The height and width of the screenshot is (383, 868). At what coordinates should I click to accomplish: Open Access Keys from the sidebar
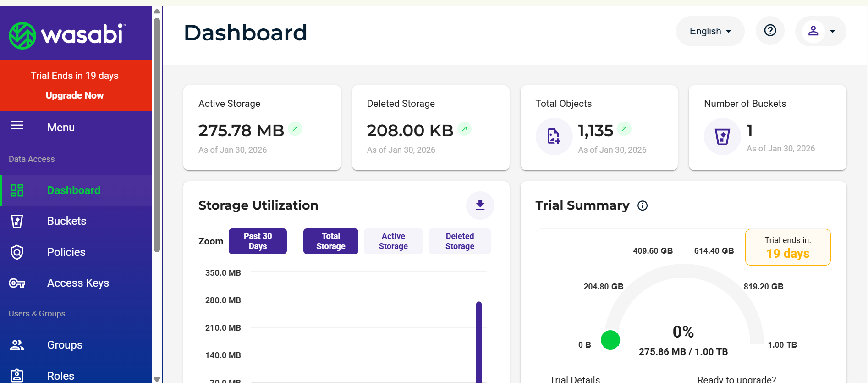click(x=78, y=283)
